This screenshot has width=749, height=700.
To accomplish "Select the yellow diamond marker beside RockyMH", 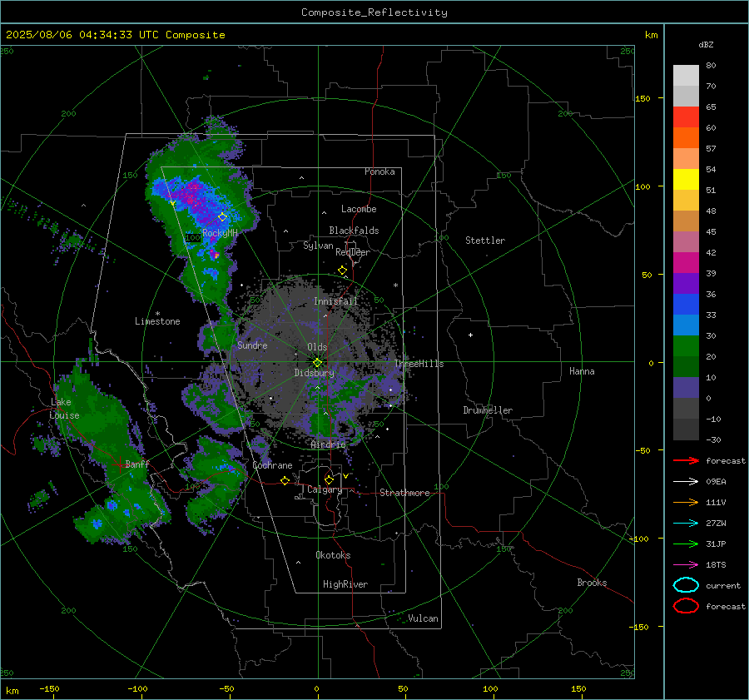I will (222, 217).
